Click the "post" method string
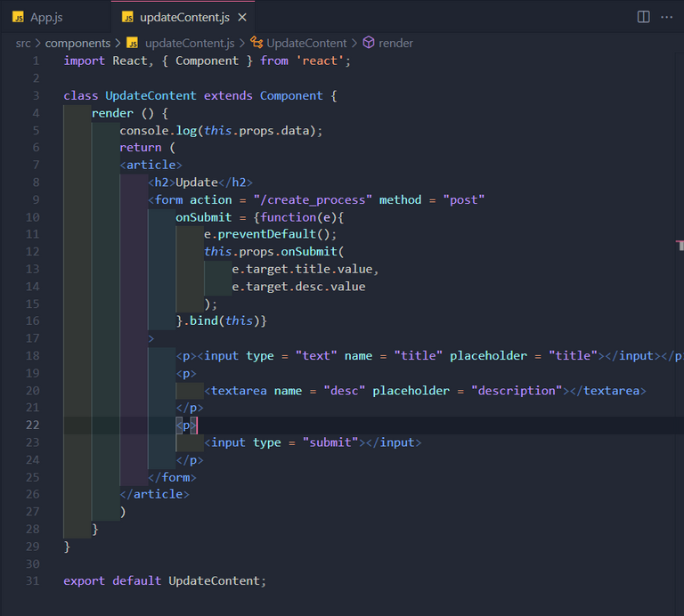Screen dimensions: 684x616 point(464,199)
